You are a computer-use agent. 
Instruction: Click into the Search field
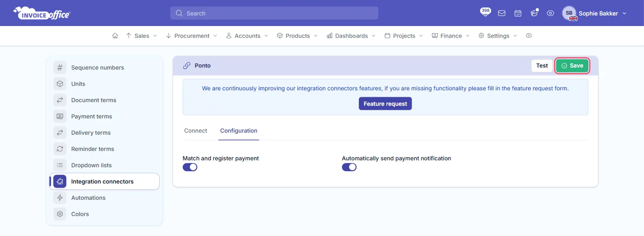274,13
